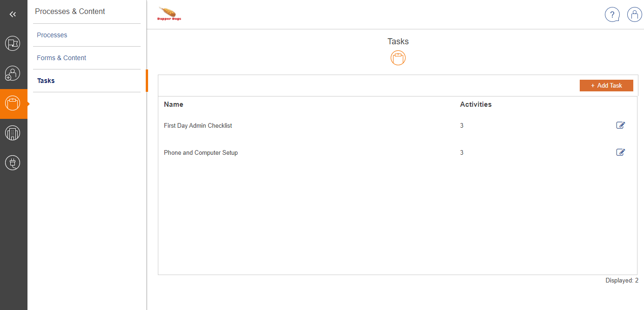Edit the Phone and Computer Setup task
This screenshot has height=310, width=644.
pyautogui.click(x=620, y=152)
